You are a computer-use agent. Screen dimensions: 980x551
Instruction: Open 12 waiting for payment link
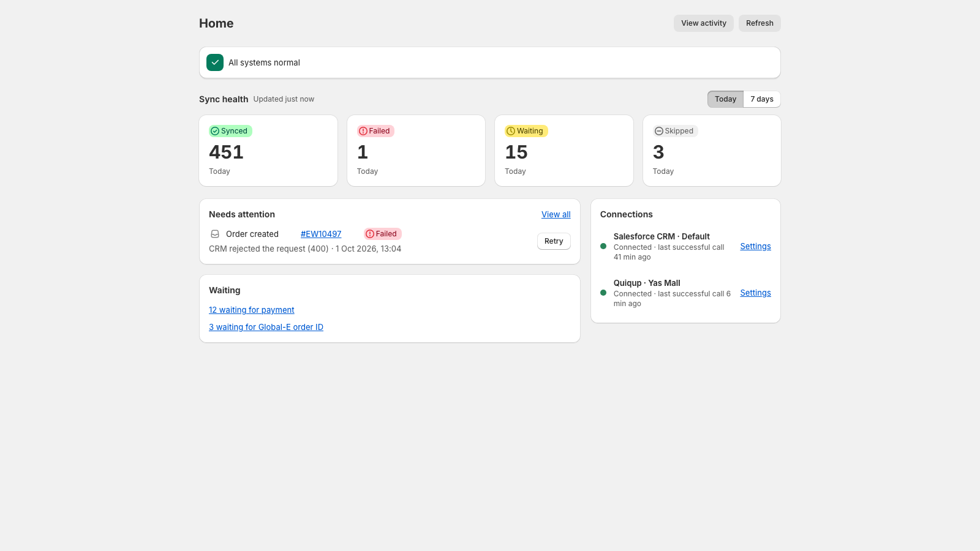(252, 310)
